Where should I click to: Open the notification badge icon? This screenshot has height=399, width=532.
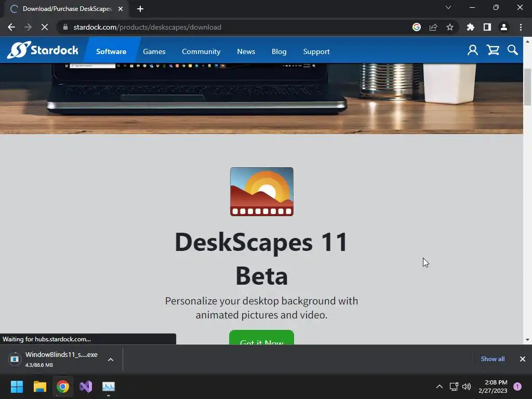(517, 387)
